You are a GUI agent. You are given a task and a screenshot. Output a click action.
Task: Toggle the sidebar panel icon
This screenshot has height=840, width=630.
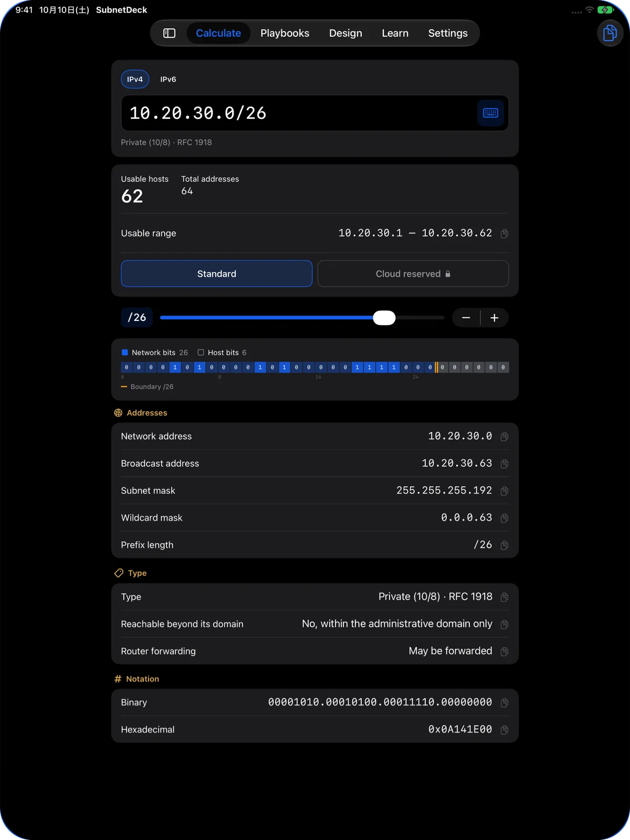(x=169, y=33)
